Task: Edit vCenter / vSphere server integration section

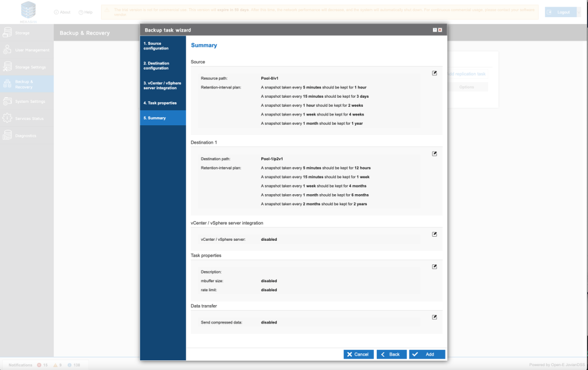Action: coord(435,234)
